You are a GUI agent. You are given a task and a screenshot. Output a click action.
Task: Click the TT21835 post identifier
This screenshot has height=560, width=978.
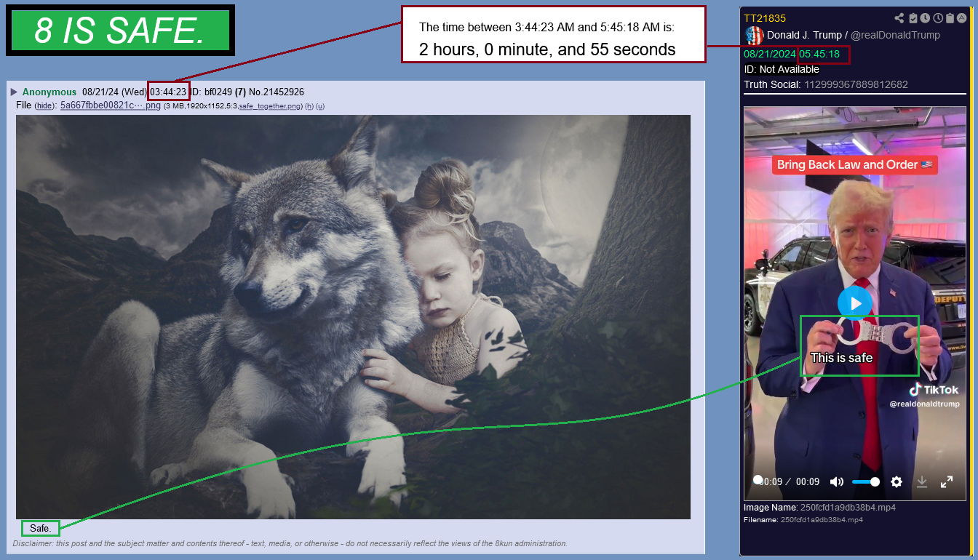(x=765, y=18)
